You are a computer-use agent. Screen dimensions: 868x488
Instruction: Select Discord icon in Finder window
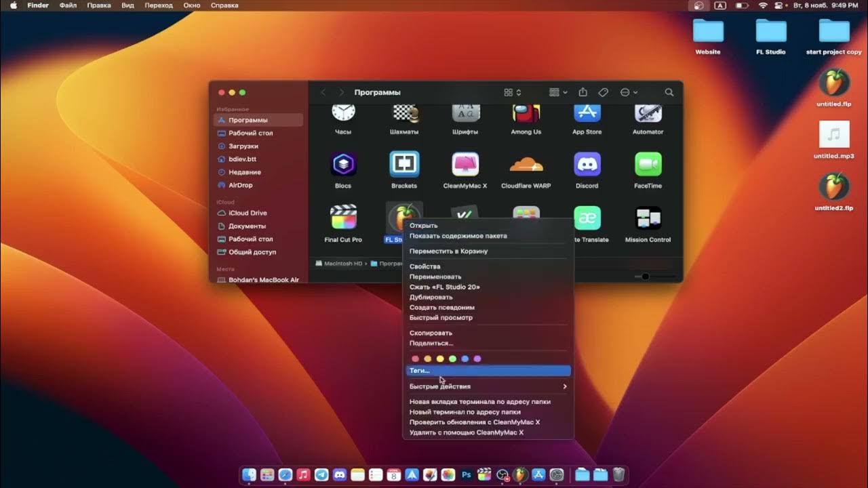click(x=587, y=164)
